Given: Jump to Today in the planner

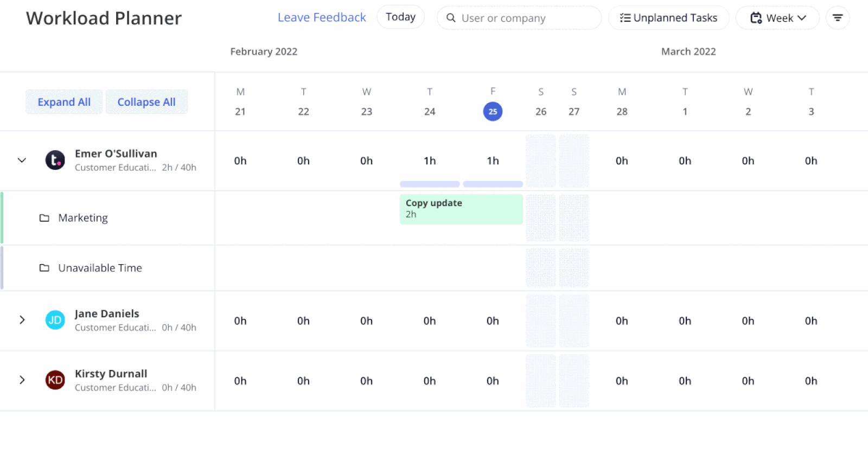Looking at the screenshot, I should pyautogui.click(x=400, y=17).
